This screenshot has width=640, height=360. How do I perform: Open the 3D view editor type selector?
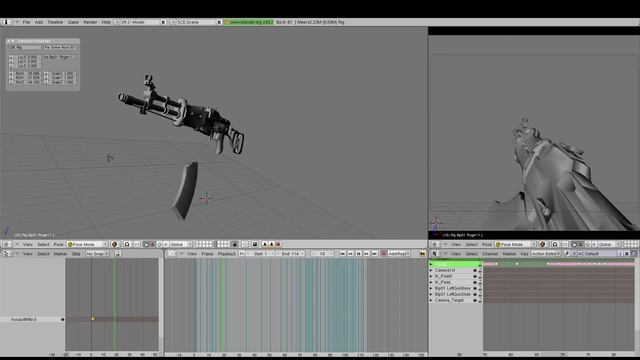[x=6, y=244]
